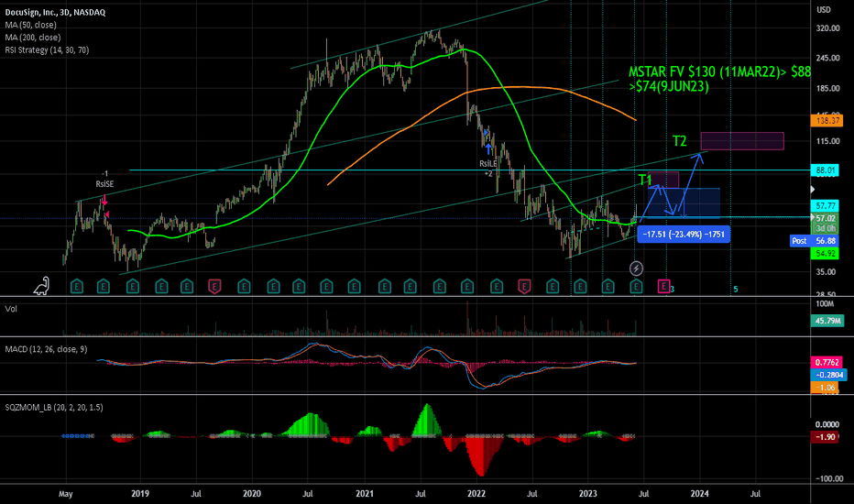
Task: Select the purple T2 target box
Action: tap(742, 140)
